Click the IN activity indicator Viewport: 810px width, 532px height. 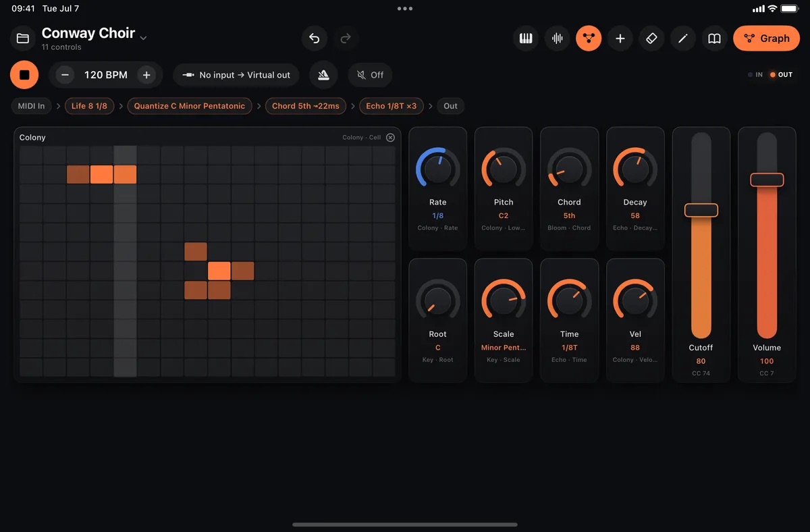tap(755, 75)
